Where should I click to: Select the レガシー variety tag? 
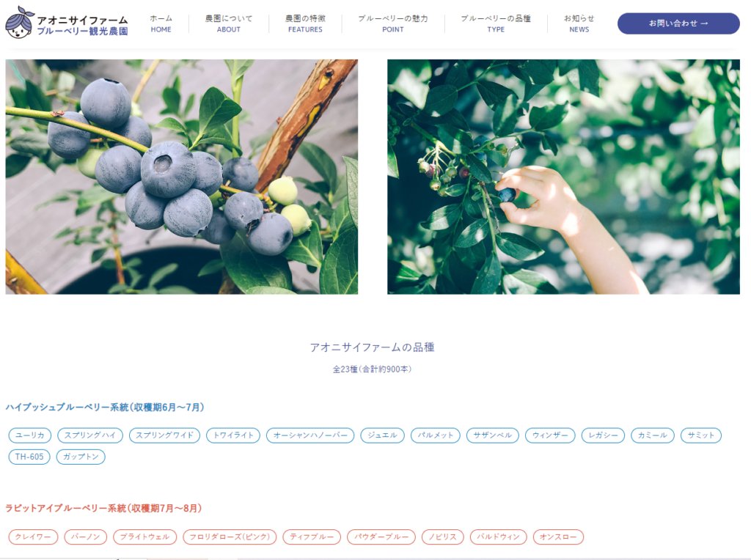[603, 435]
